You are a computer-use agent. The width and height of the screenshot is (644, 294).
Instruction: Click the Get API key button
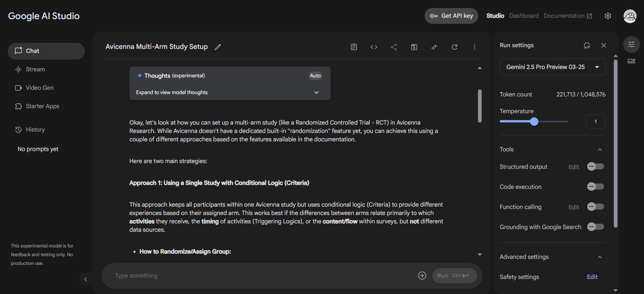click(x=451, y=16)
